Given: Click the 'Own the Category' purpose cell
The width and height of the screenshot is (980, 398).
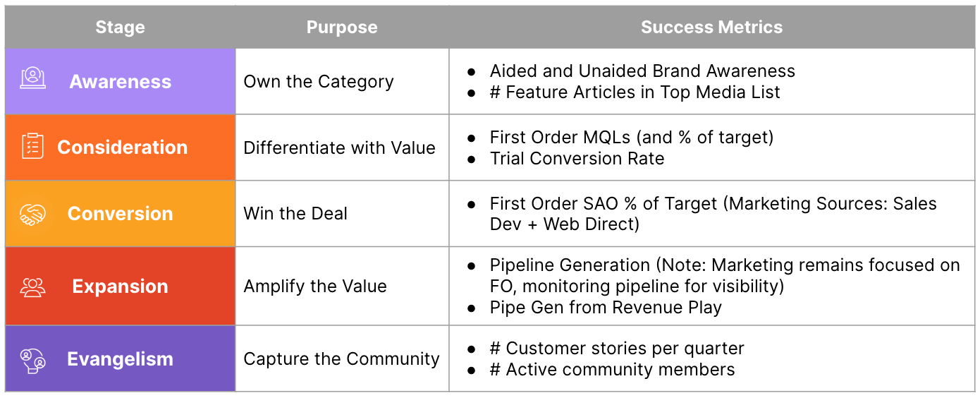Looking at the screenshot, I should point(319,82).
